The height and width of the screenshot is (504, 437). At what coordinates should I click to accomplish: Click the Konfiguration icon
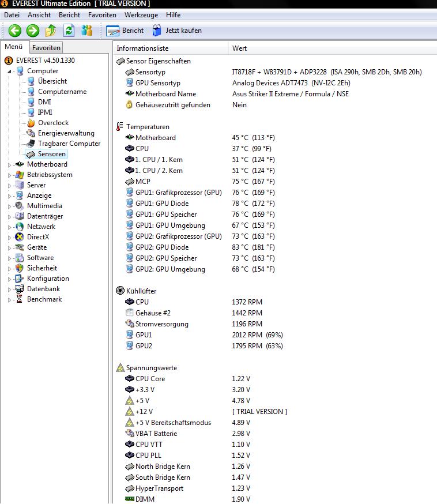(x=20, y=279)
